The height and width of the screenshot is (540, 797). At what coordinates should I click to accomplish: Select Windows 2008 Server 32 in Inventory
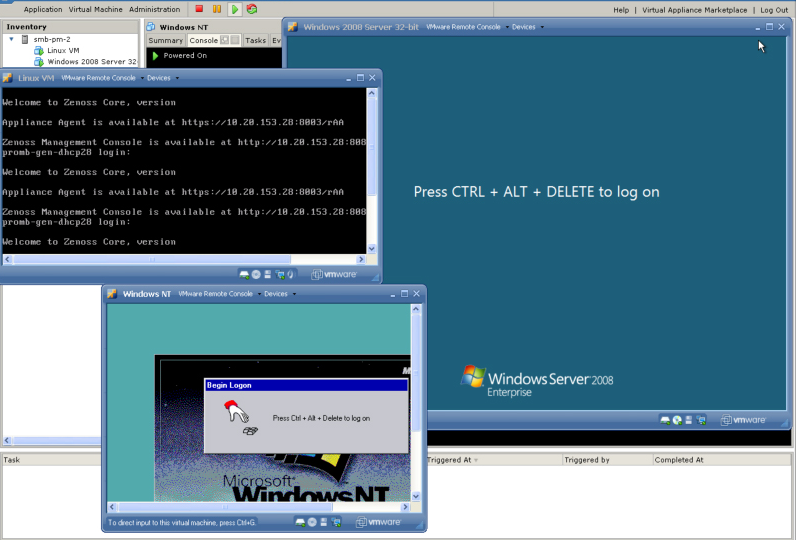pos(92,62)
